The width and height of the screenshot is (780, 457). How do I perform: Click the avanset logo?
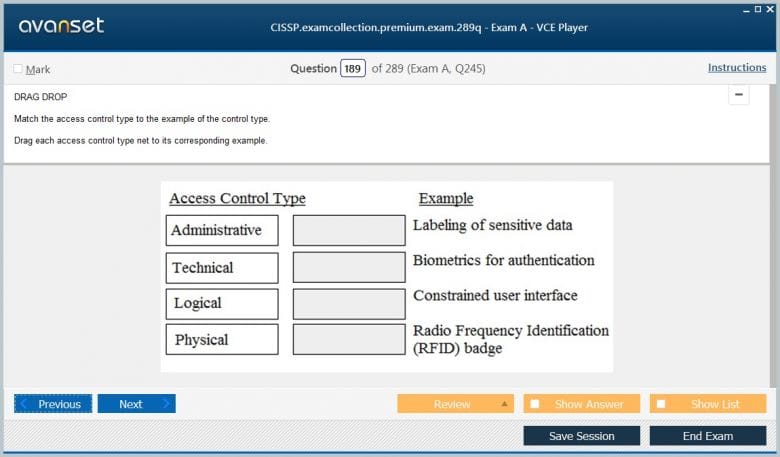point(61,26)
